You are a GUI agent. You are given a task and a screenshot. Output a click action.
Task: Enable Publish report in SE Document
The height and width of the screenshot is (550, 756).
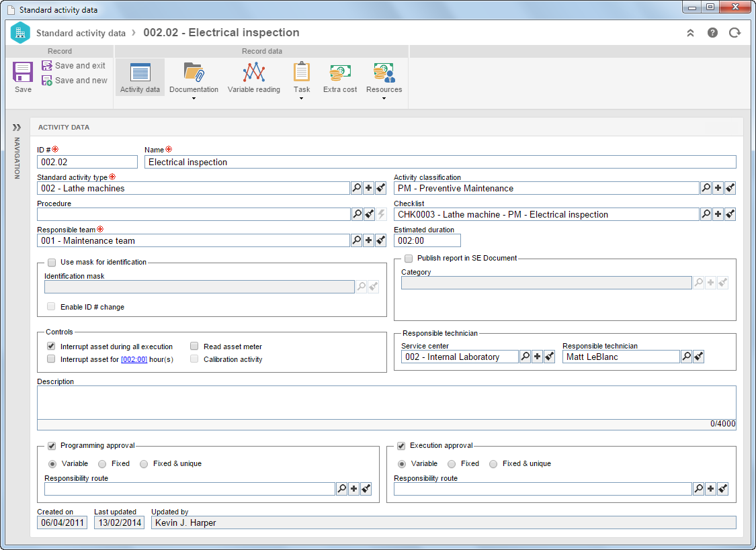click(x=409, y=258)
